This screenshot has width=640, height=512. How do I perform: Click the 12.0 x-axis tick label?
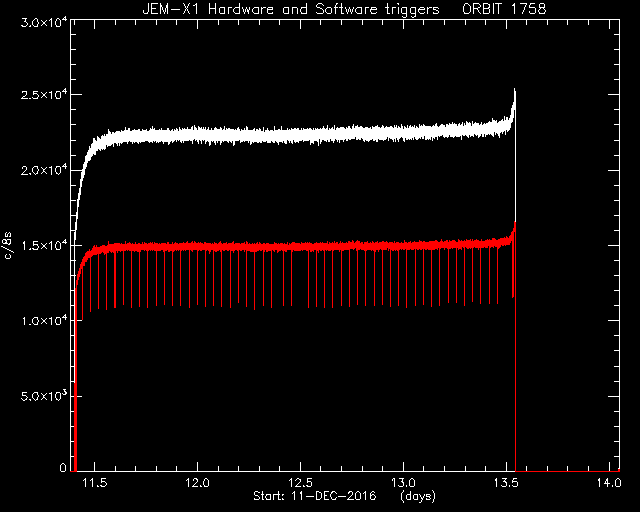198,483
